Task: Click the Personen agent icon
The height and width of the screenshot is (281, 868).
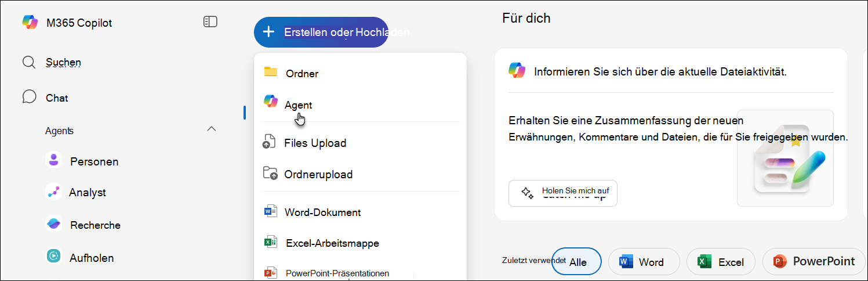Action: pyautogui.click(x=53, y=160)
